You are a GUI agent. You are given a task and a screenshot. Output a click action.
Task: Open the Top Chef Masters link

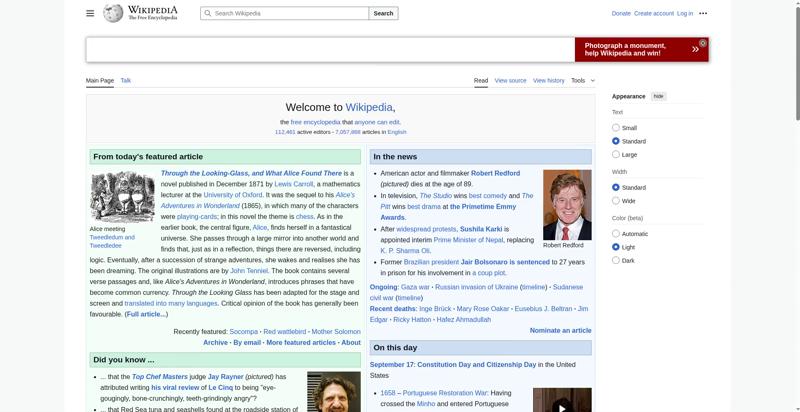[x=160, y=377]
